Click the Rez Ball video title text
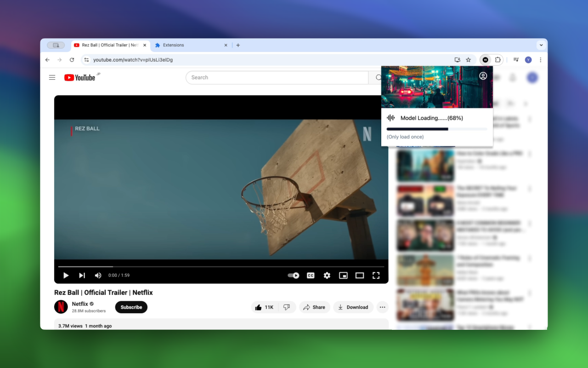The width and height of the screenshot is (588, 368). [x=103, y=293]
